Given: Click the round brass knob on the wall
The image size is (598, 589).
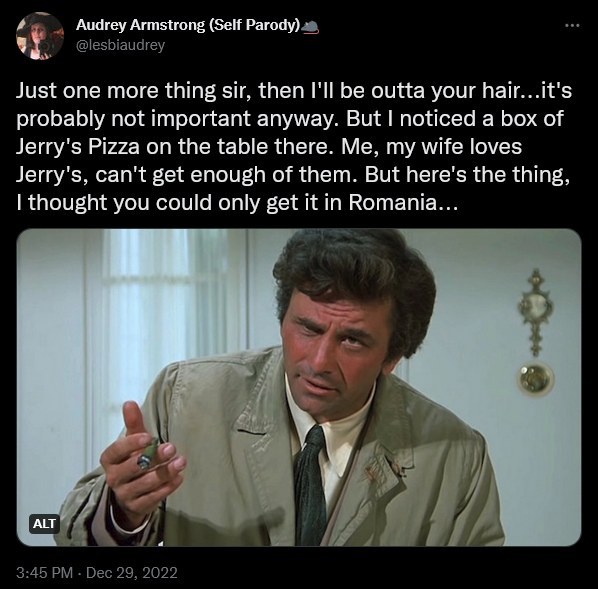Looking at the screenshot, I should click(x=535, y=379).
